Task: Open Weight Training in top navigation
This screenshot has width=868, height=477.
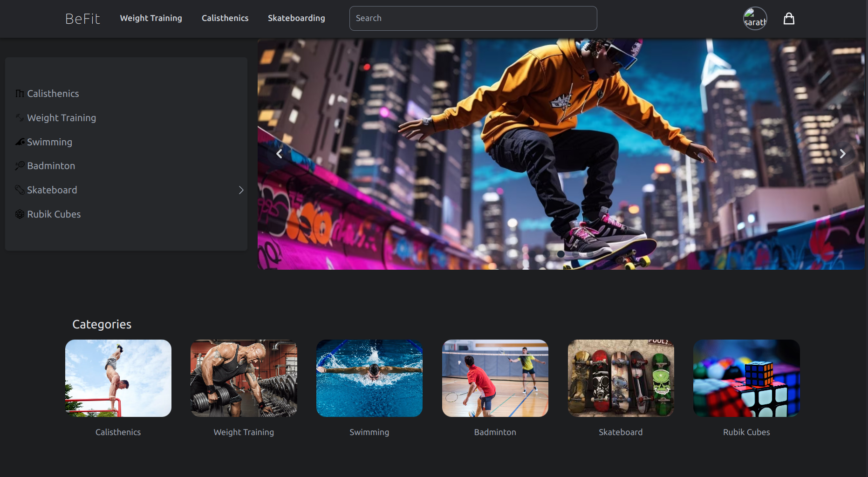Action: pyautogui.click(x=151, y=18)
